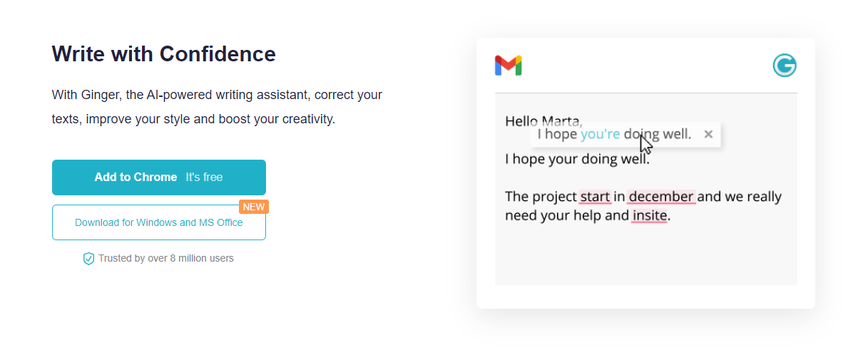
Task: Click Download for Windows and MS Office
Action: (158, 222)
